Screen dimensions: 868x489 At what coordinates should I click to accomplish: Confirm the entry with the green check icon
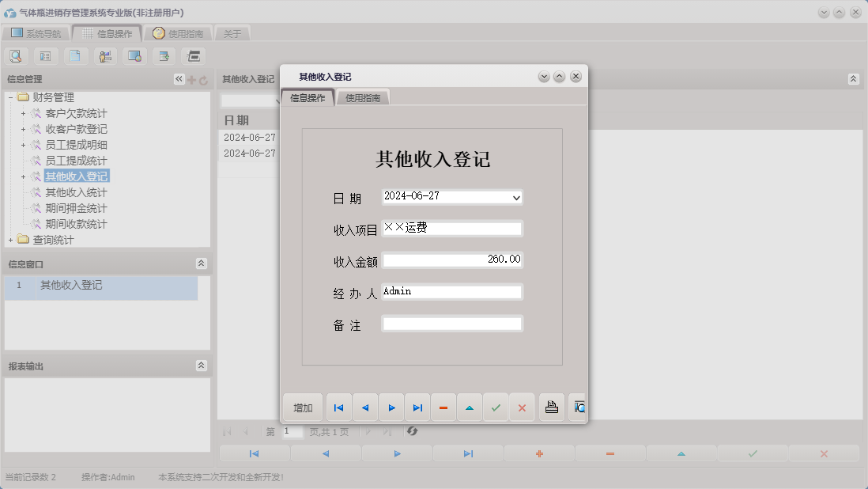click(x=496, y=407)
